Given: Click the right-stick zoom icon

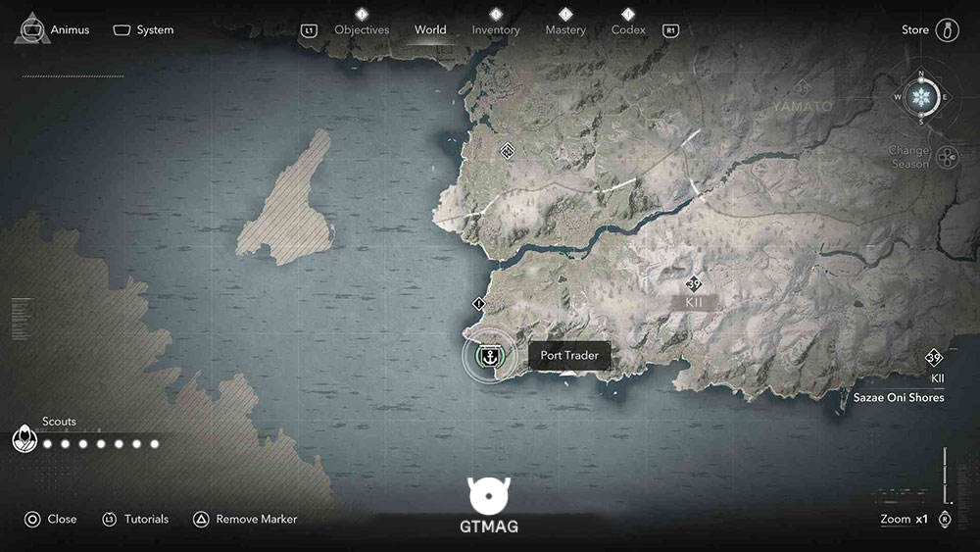Looking at the screenshot, I should [945, 520].
